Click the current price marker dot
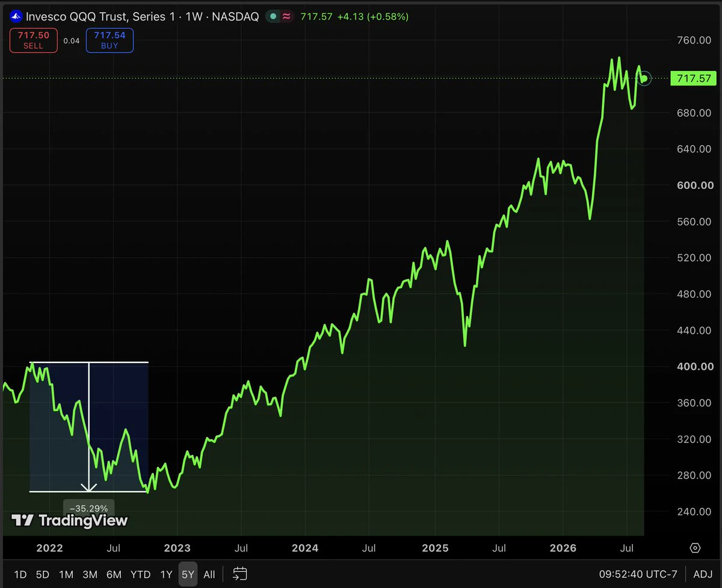The width and height of the screenshot is (722, 588). (644, 78)
